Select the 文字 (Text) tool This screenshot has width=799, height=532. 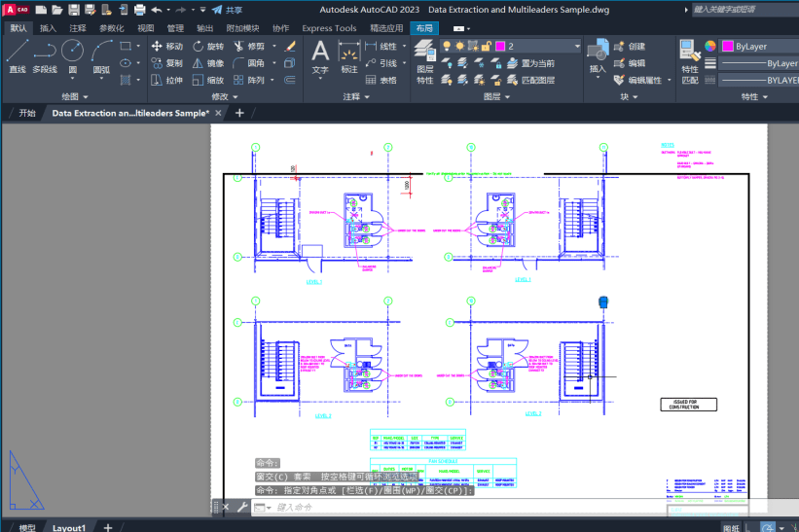320,57
